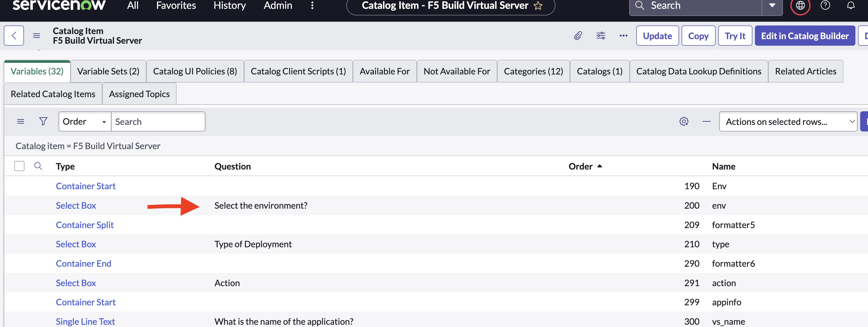Click the help question mark icon
Viewport: 868px width, 327px height.
click(x=825, y=5)
